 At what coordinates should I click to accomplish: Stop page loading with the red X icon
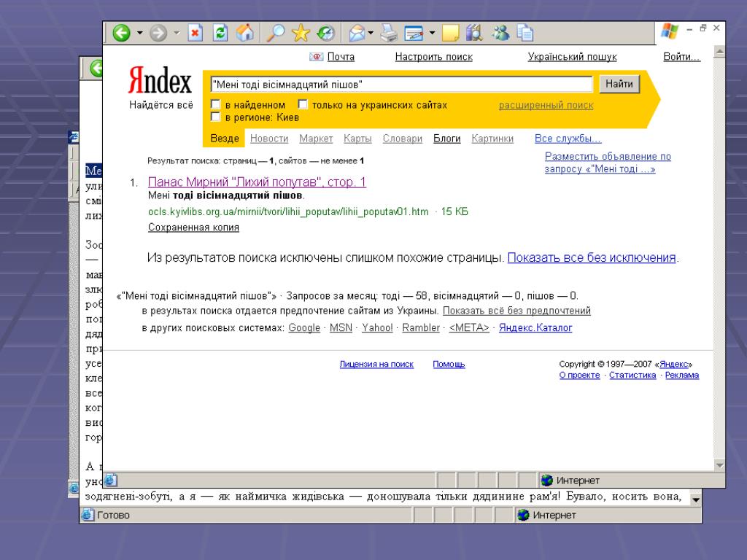pos(195,33)
